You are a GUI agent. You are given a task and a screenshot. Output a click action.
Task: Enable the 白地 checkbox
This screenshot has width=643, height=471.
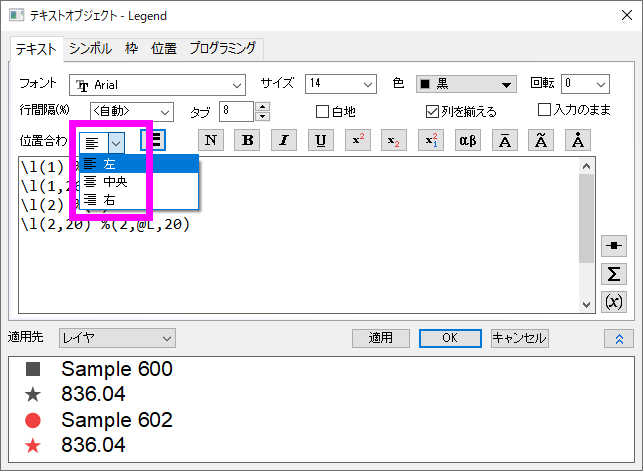pyautogui.click(x=322, y=111)
